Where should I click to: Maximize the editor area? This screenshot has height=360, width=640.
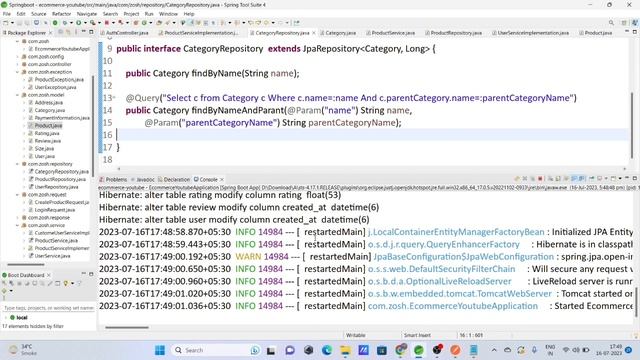634,32
